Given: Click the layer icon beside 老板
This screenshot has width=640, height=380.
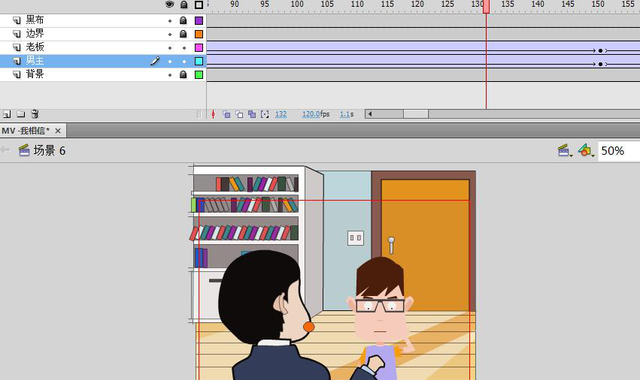Looking at the screenshot, I should (x=17, y=47).
